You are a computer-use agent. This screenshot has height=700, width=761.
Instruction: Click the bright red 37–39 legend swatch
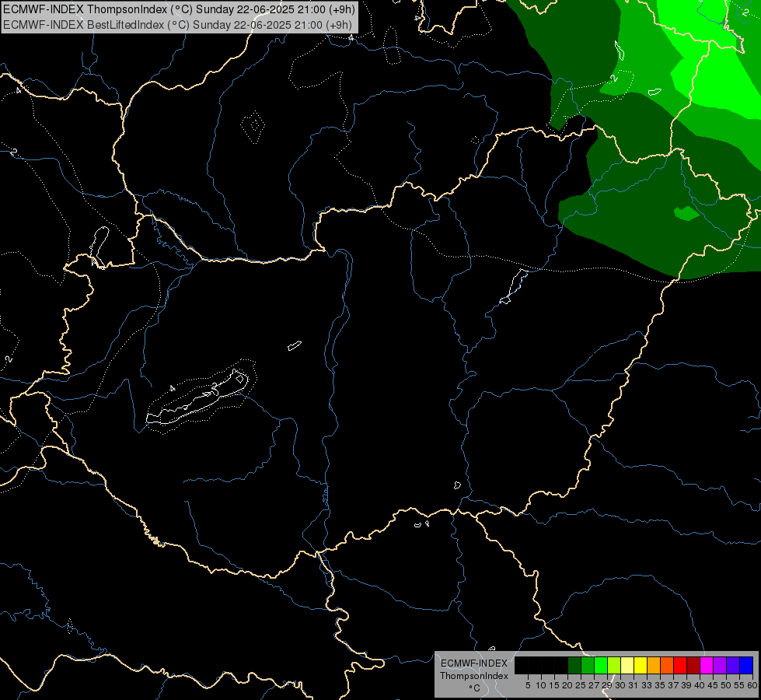point(680,665)
